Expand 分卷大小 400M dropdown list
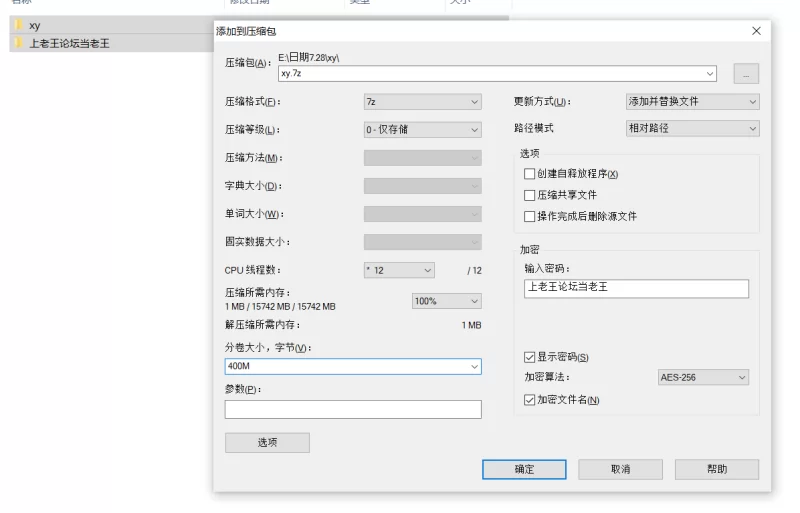Viewport: 800px width, 513px height. point(474,367)
